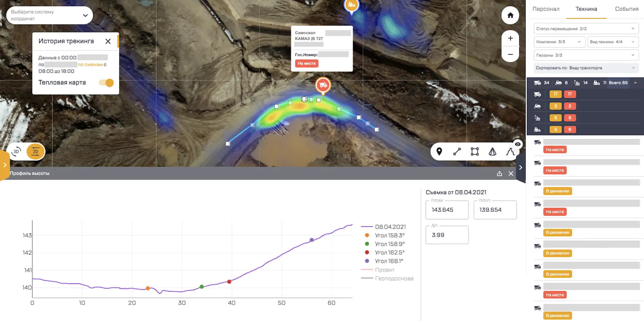Open the elevation profile tool
Screen dimensions: 644x321
(x=510, y=152)
